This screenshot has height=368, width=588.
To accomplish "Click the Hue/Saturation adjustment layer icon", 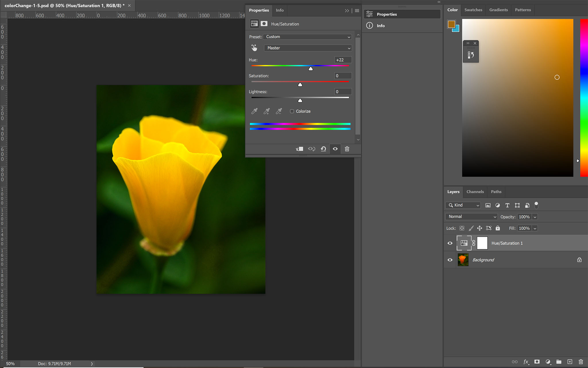I will 464,243.
